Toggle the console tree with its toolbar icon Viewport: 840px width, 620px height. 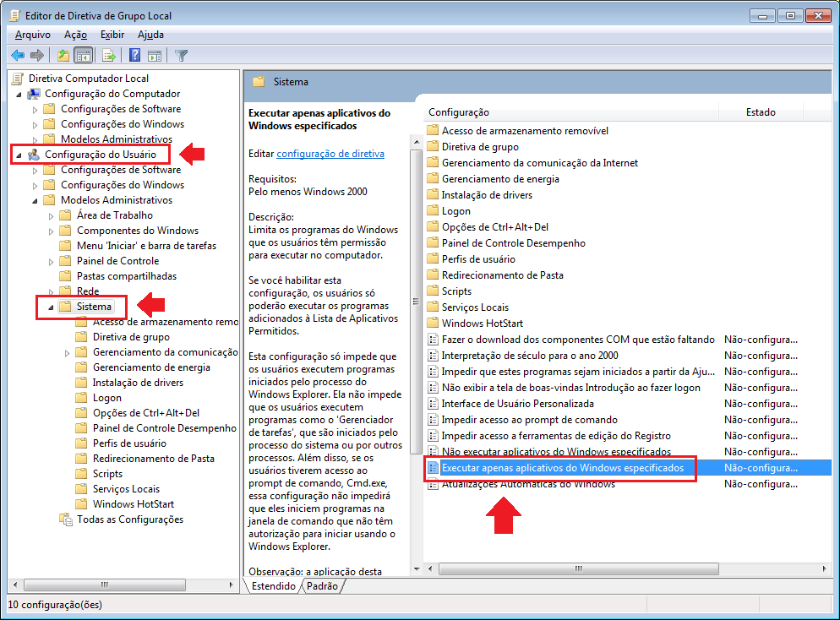pos(84,55)
